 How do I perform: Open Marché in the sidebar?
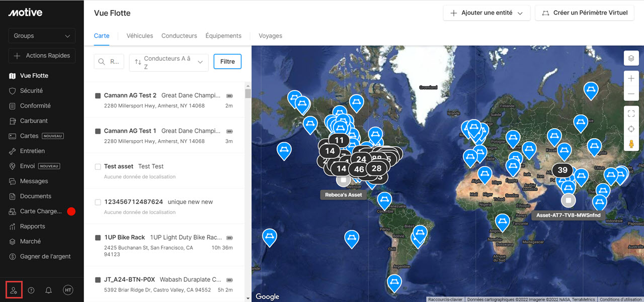pyautogui.click(x=30, y=242)
